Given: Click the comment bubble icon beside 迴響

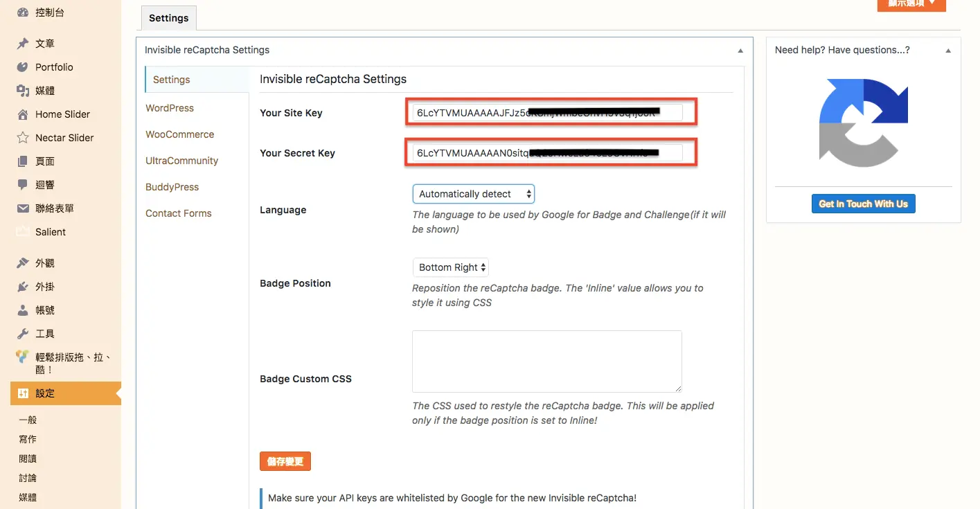Looking at the screenshot, I should pyautogui.click(x=23, y=185).
